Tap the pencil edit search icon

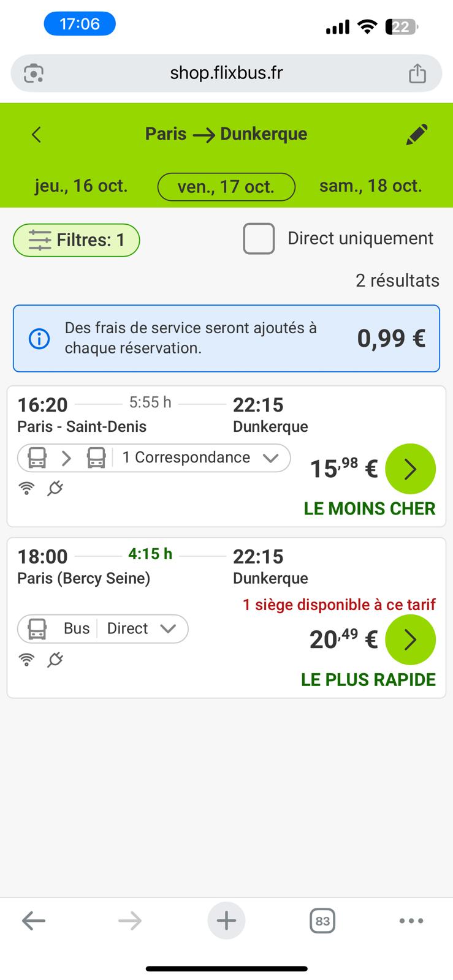click(417, 135)
